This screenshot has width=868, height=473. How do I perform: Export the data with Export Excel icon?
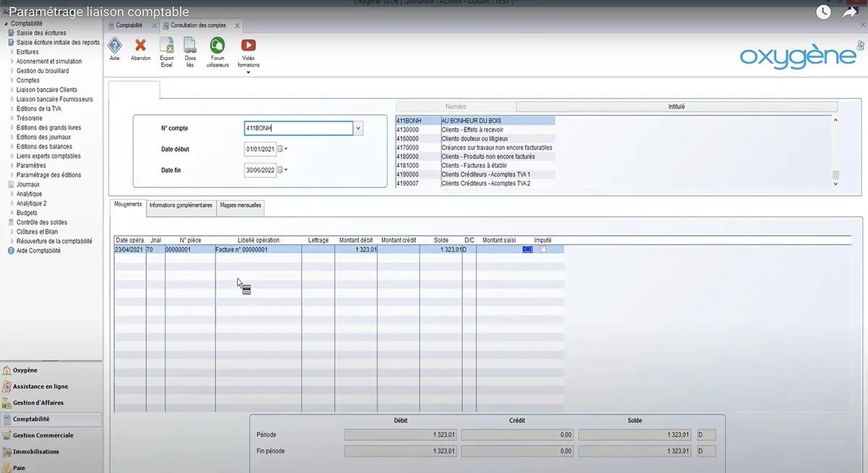(x=166, y=46)
